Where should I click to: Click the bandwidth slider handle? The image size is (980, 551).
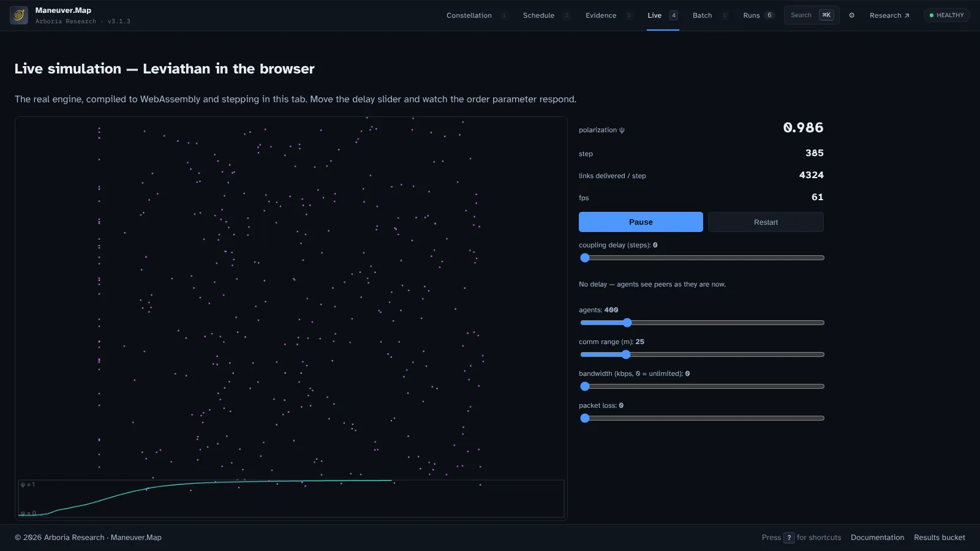point(585,386)
